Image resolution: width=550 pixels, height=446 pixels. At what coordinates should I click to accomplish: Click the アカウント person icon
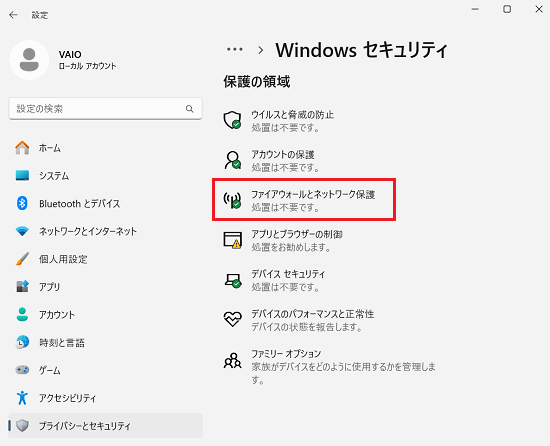click(22, 315)
